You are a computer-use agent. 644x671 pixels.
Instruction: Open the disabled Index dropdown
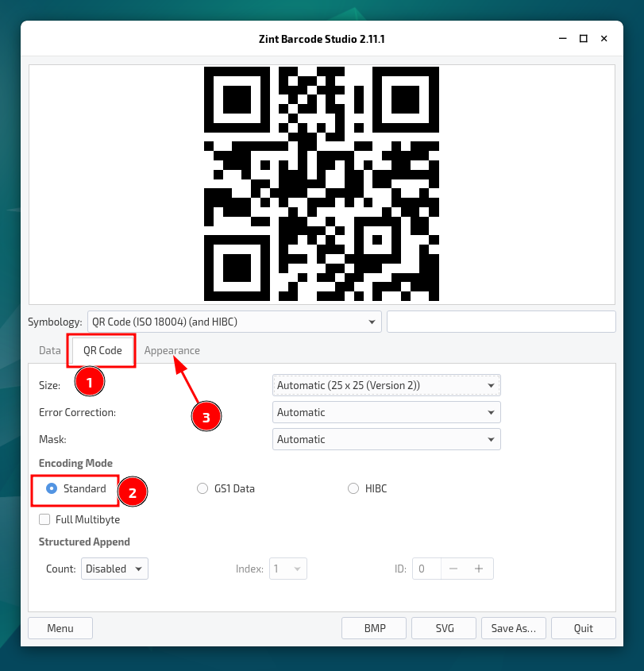(288, 569)
